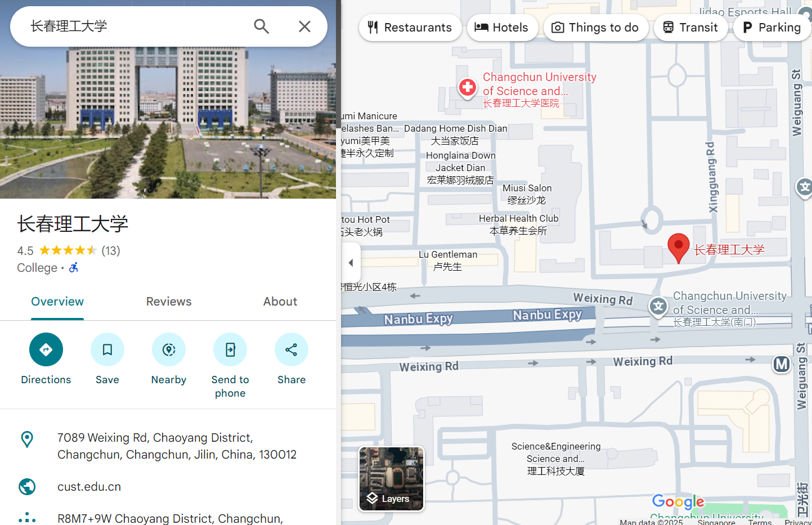
Task: Click the address location pin icon
Action: click(x=27, y=439)
